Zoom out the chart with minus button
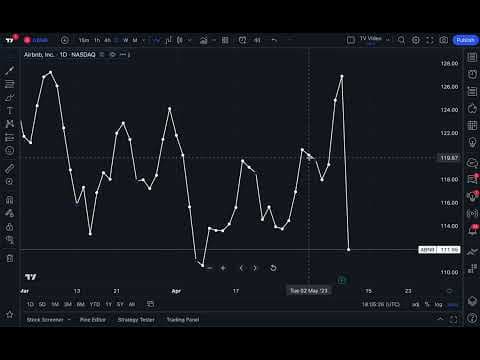Image resolution: width=480 pixels, height=360 pixels. pos(209,268)
